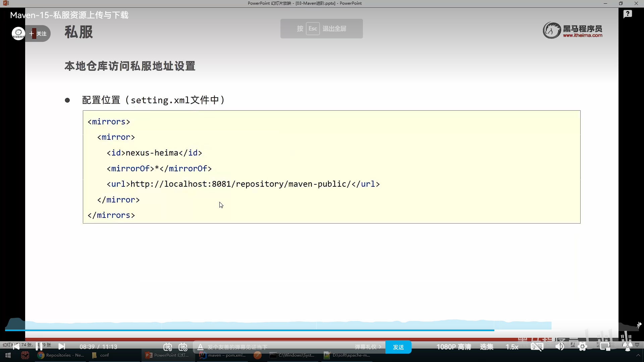
Task: Switch to Repositories Chrome taskbar window
Action: coord(60,355)
